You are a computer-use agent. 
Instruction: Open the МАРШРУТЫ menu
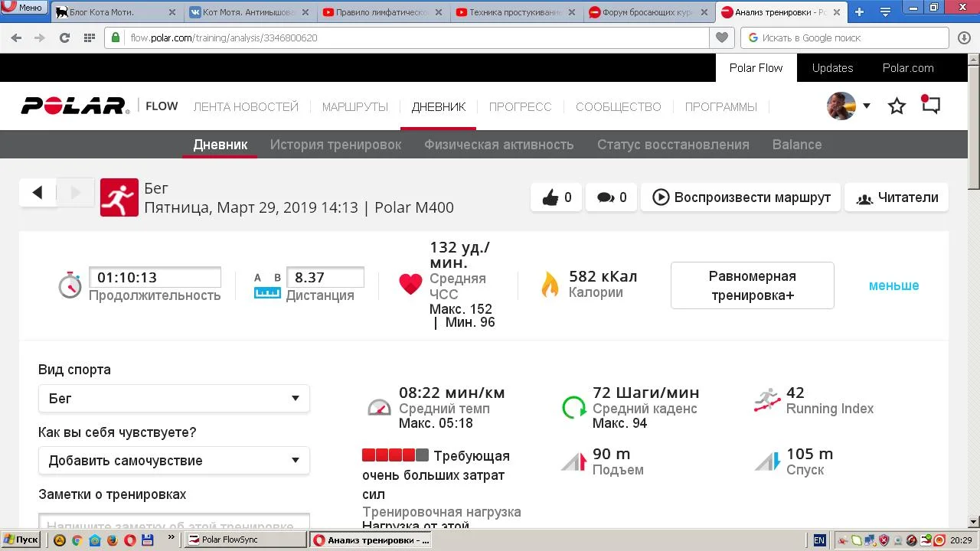(355, 107)
